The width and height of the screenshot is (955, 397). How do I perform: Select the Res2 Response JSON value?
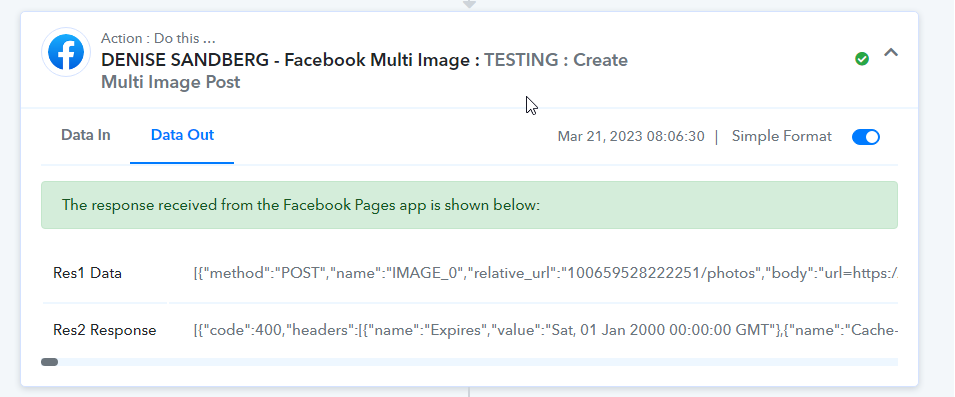click(x=545, y=331)
